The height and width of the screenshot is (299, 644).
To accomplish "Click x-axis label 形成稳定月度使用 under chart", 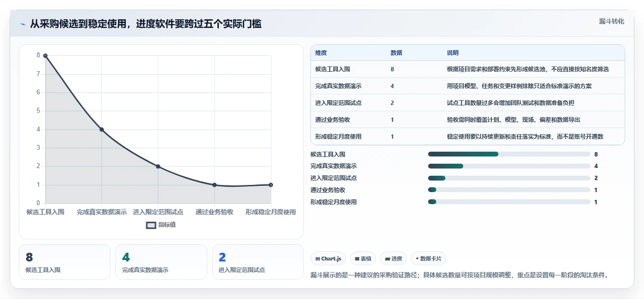I will (x=271, y=212).
